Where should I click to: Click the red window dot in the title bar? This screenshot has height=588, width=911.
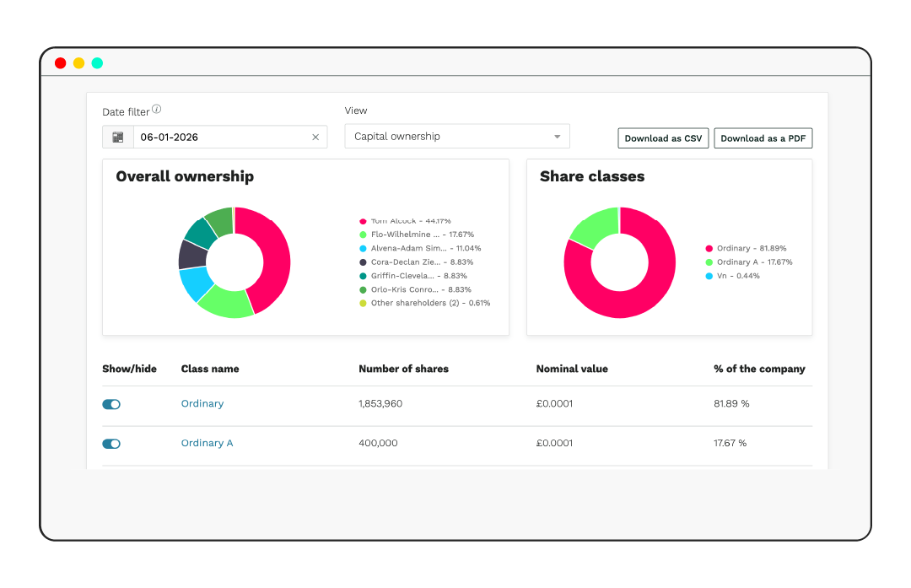[x=61, y=63]
